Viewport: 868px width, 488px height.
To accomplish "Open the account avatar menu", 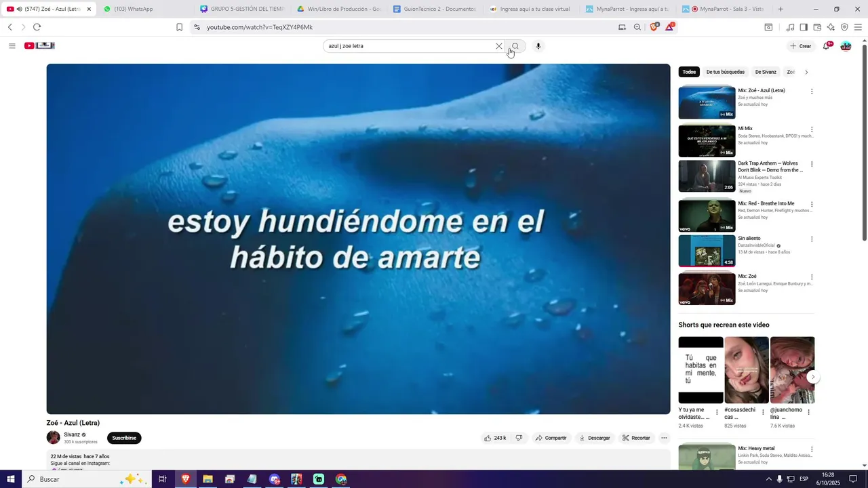I will [846, 46].
